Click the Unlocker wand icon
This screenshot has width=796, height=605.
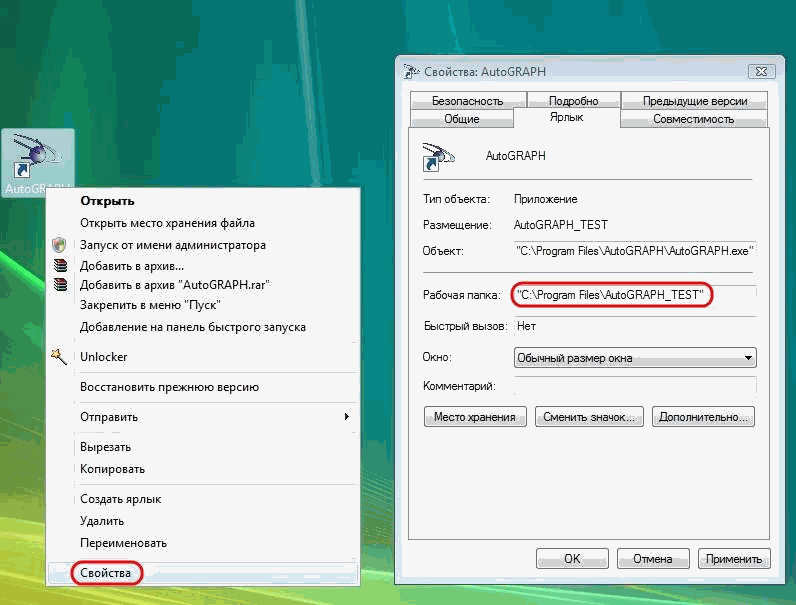pos(60,357)
